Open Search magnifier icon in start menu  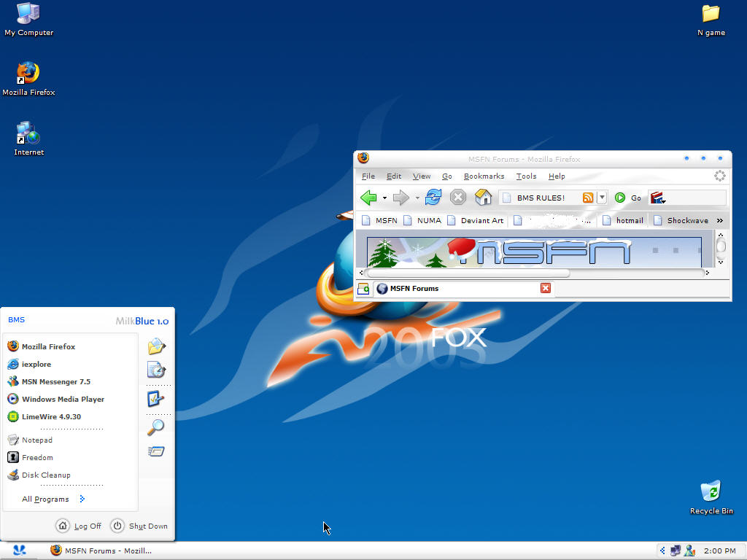click(x=156, y=427)
